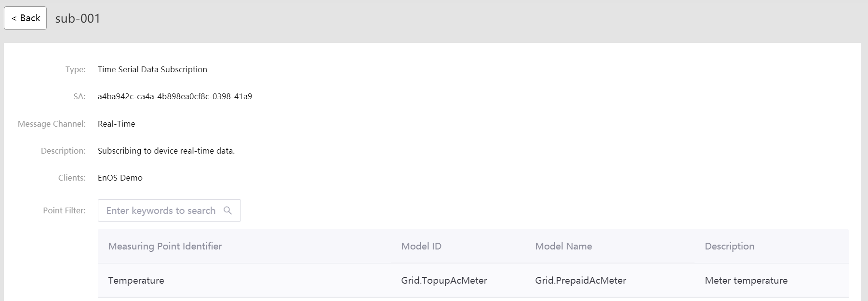Click the magnifier search icon
This screenshot has height=301, width=868.
click(228, 210)
